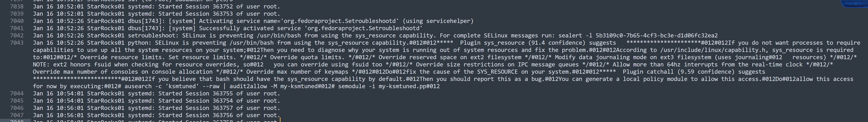Screen dimensions: 868x122
Task: Click line number 7044 in the gutter
Action: [x=17, y=93]
